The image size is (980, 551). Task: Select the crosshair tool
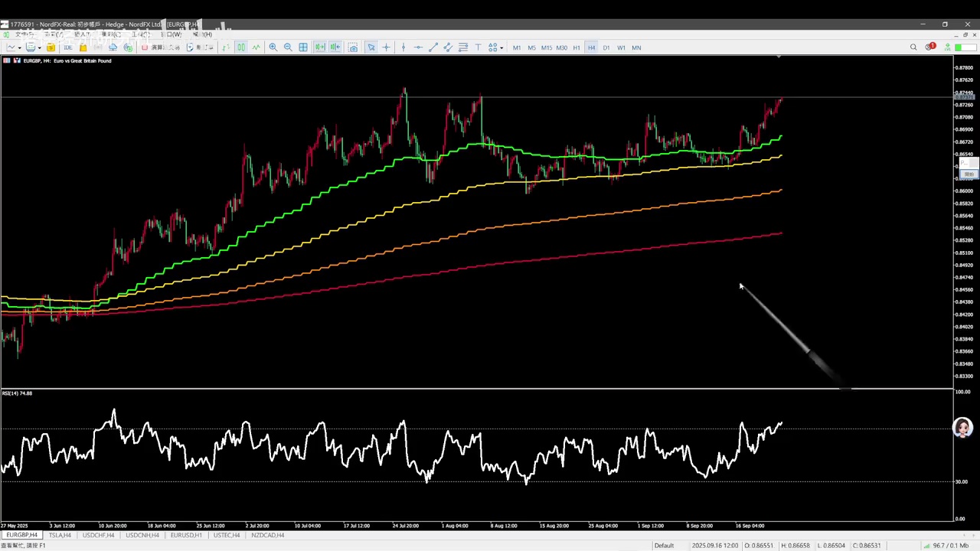pos(386,47)
